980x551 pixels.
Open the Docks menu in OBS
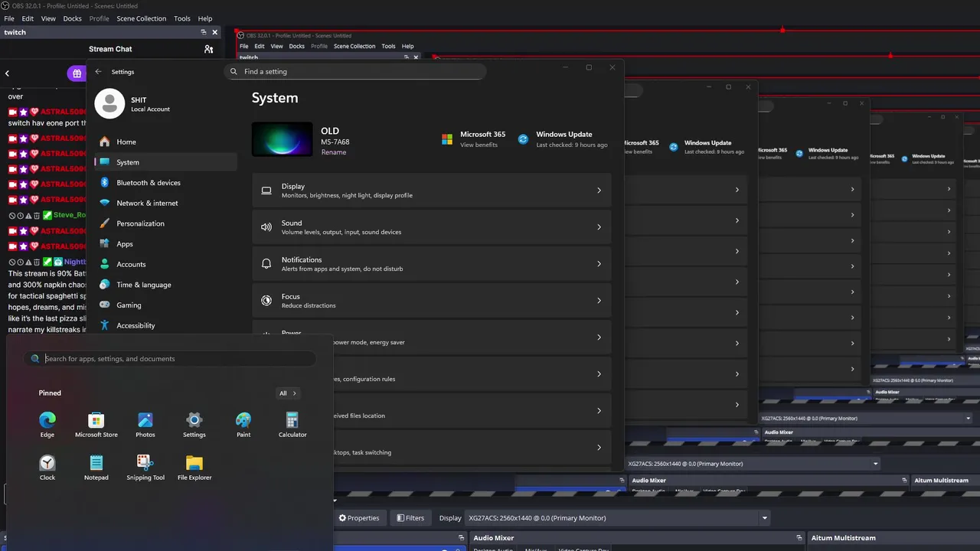pos(72,18)
